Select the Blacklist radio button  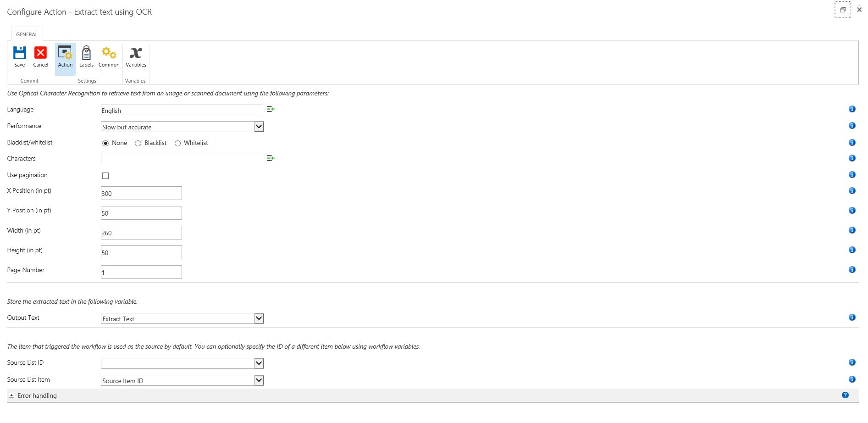click(138, 143)
